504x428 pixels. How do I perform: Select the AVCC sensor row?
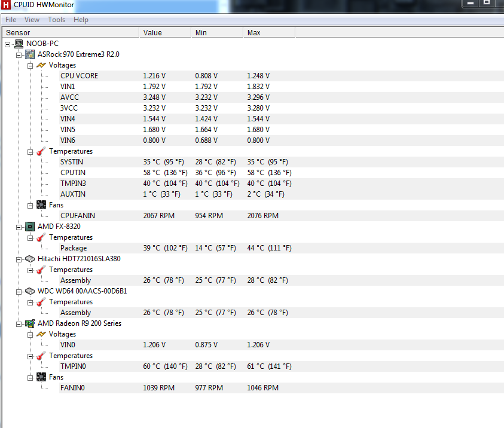[282, 97]
